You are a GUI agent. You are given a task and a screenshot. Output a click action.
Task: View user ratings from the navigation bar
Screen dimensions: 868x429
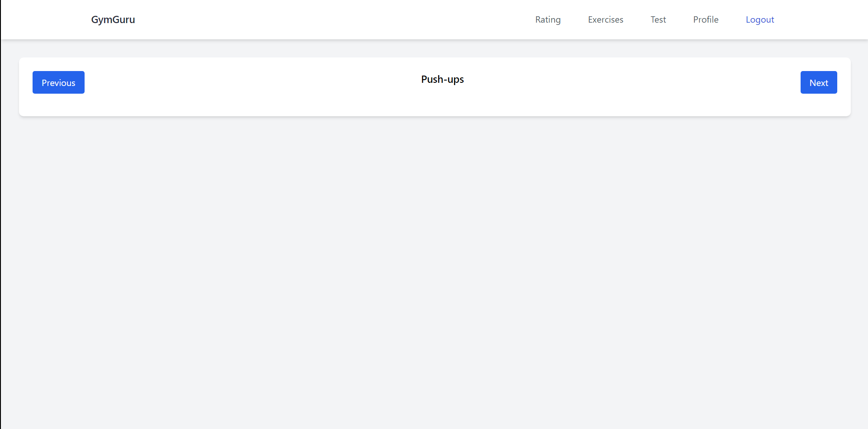click(548, 19)
